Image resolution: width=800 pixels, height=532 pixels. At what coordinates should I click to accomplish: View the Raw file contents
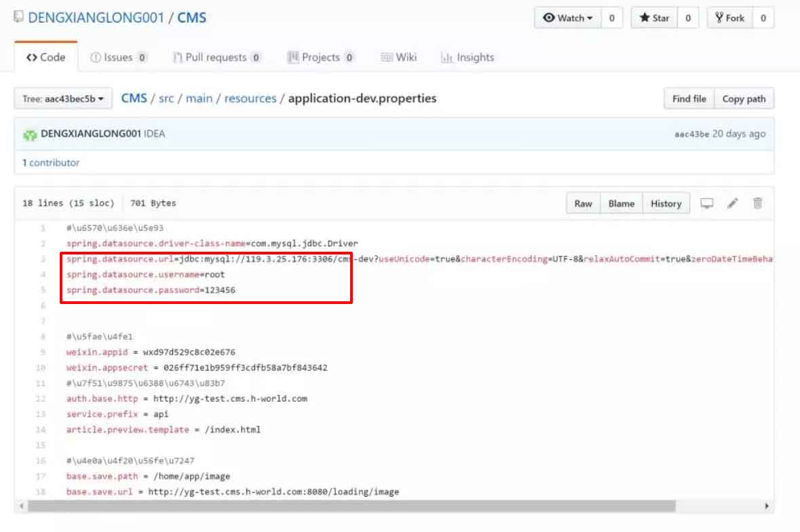(584, 203)
